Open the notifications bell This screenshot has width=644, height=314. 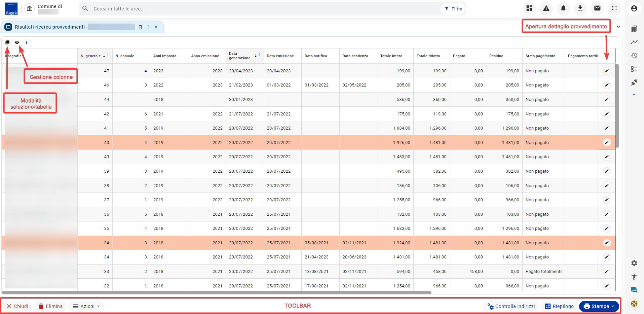(x=563, y=8)
